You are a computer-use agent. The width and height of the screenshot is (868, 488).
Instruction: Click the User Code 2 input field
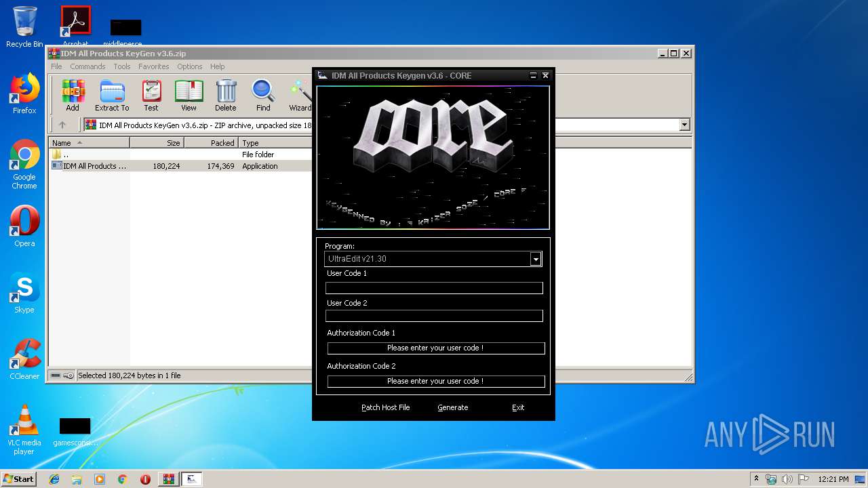[434, 316]
